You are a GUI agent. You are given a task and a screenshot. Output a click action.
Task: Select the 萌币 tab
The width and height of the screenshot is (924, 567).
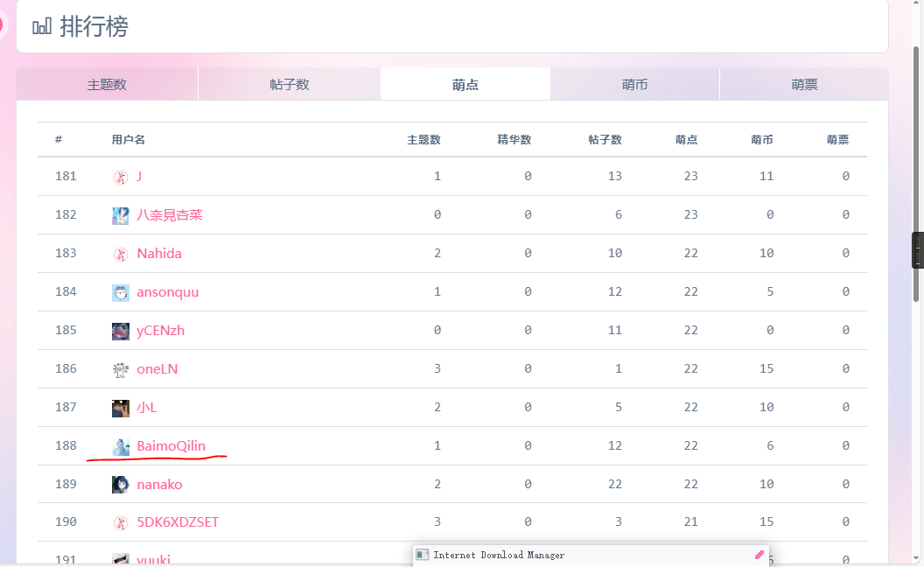tap(634, 85)
